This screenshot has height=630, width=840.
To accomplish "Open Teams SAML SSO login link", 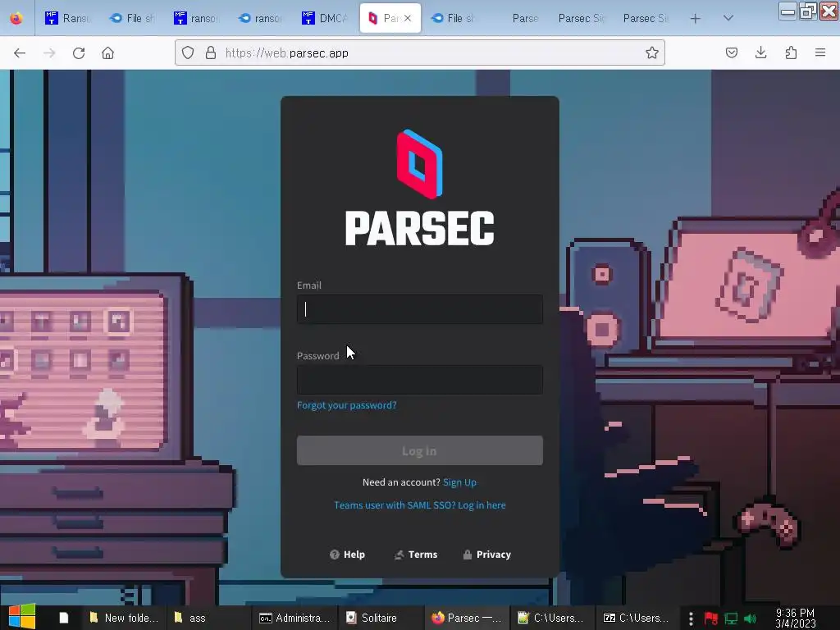I will coord(419,505).
